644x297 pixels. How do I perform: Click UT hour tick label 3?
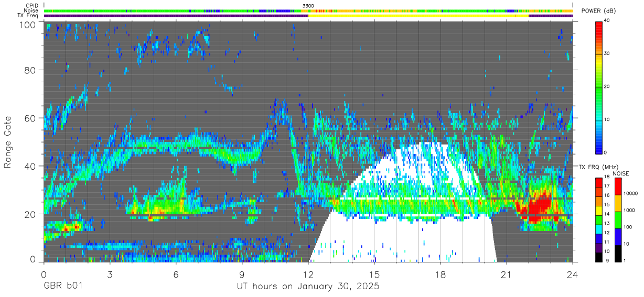click(110, 274)
